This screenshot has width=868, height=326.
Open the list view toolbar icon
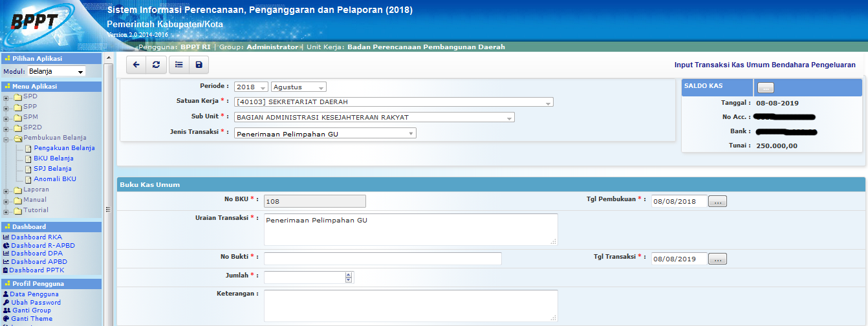[179, 65]
